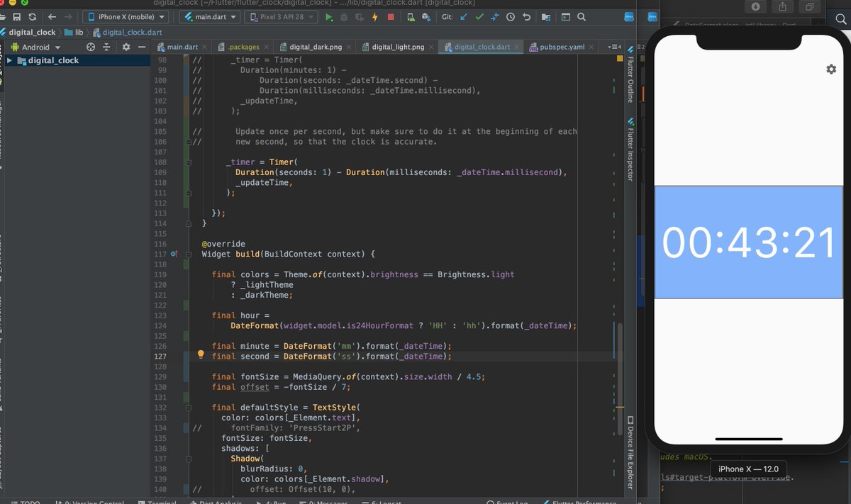Open the gear settings in the iPhone simulator

(832, 69)
